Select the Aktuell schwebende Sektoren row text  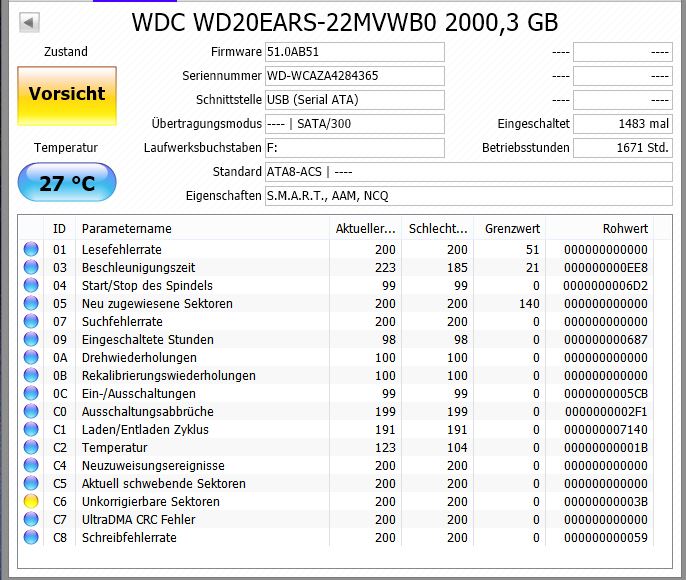pos(164,484)
